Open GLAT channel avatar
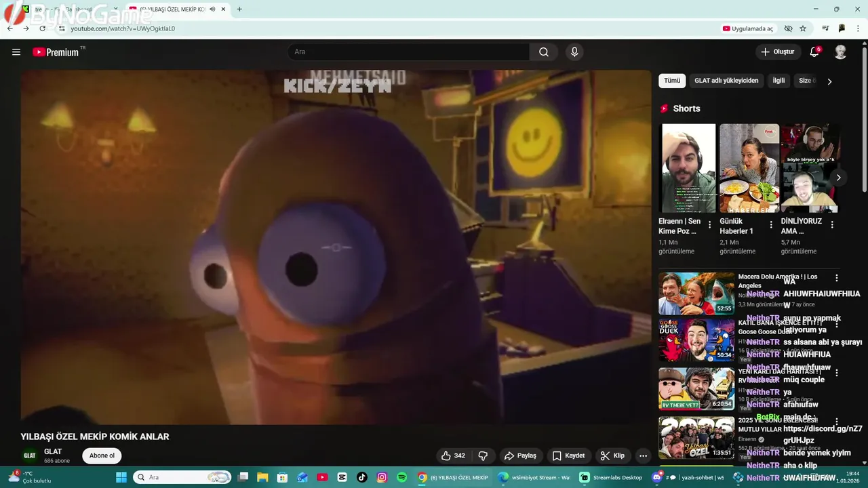 pyautogui.click(x=30, y=455)
